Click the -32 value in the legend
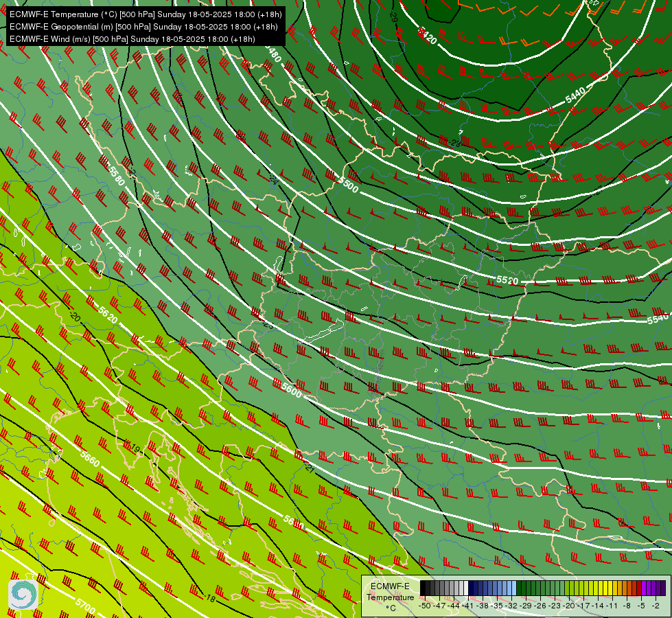 pos(512,606)
